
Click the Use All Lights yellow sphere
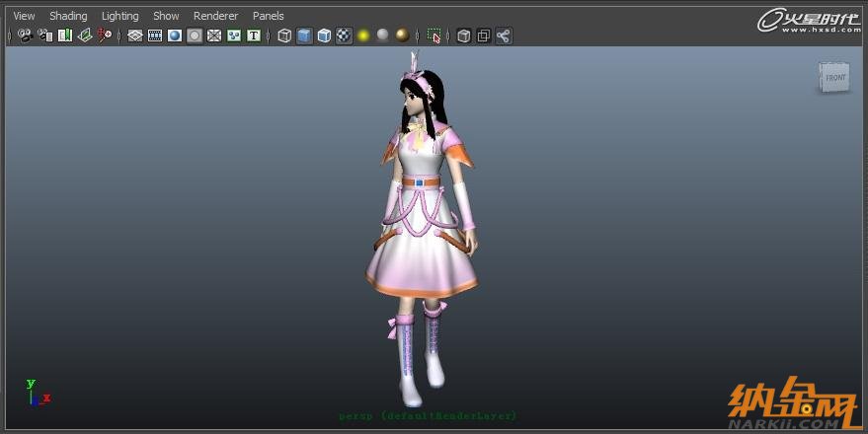point(363,36)
